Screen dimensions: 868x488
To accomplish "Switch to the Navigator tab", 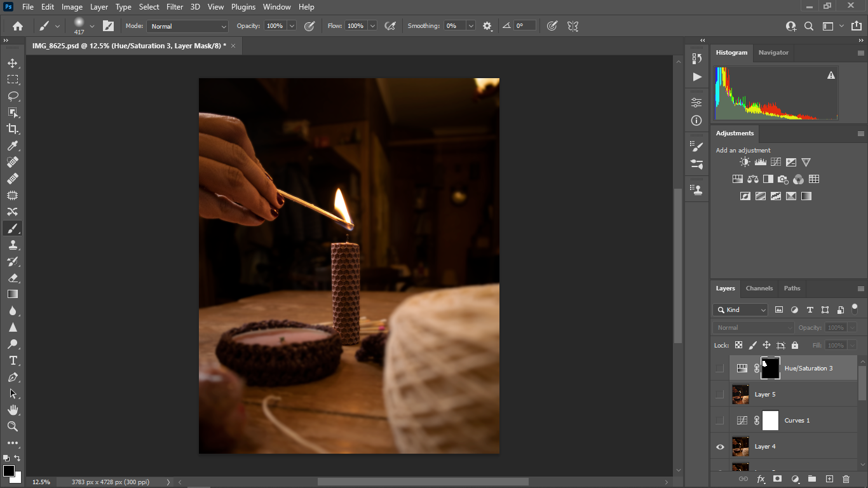I will pos(773,53).
